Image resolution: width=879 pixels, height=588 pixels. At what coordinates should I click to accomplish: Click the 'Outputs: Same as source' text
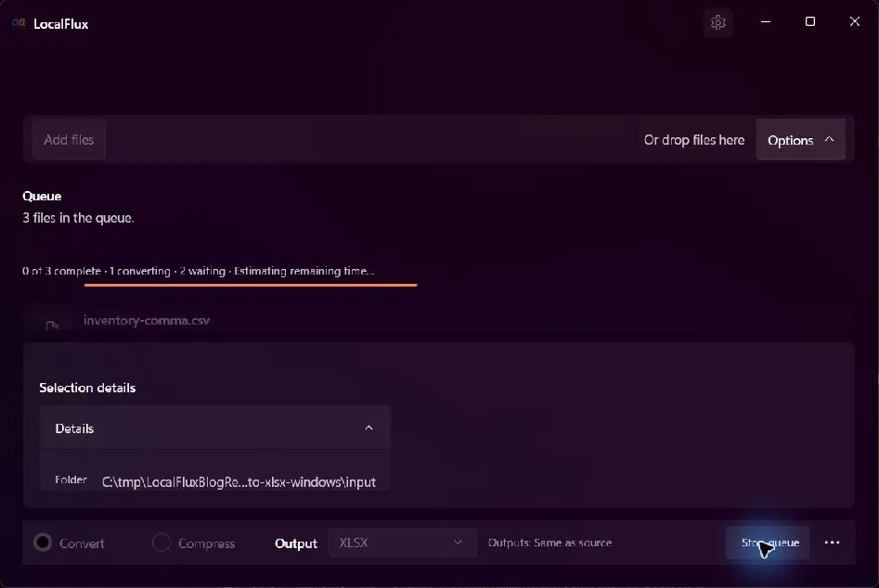point(549,543)
